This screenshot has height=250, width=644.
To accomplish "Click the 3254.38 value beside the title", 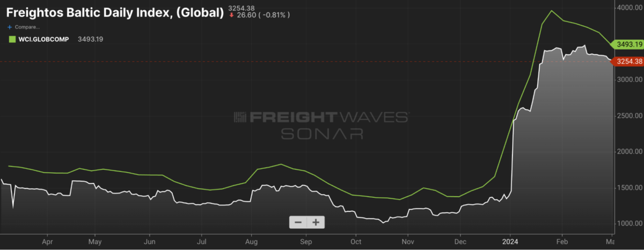I will coord(241,8).
